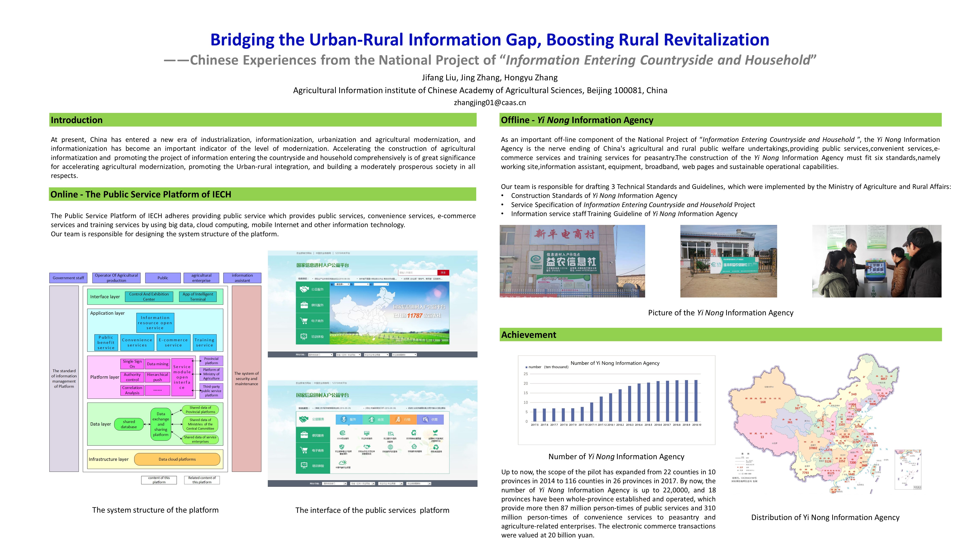Click the Achievement section header
Viewport: 980px width, 551px height.
pyautogui.click(x=721, y=335)
